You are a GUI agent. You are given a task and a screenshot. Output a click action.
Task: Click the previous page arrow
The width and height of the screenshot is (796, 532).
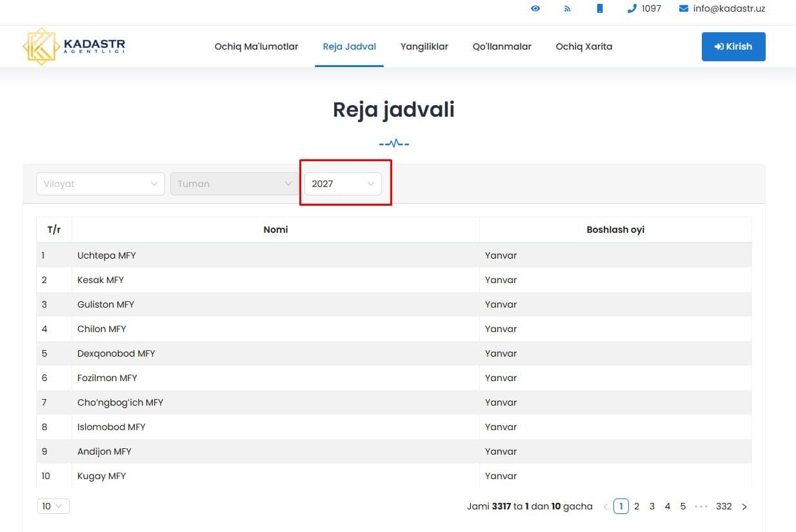point(605,507)
